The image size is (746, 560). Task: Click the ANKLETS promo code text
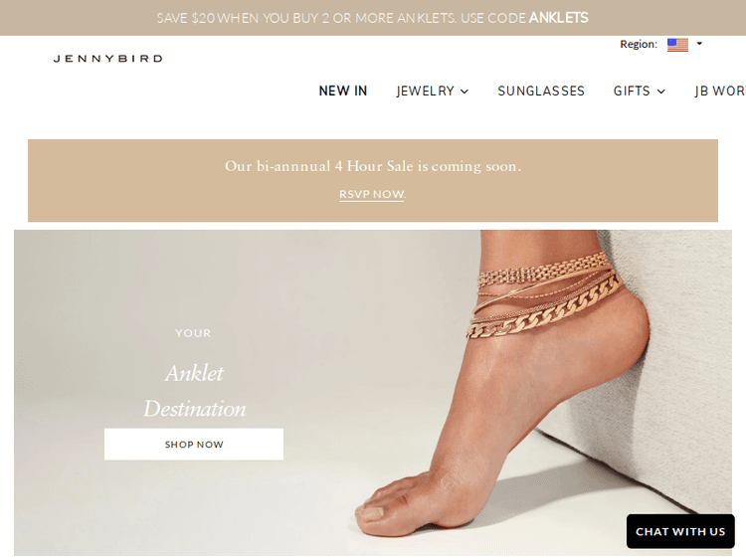pos(559,18)
